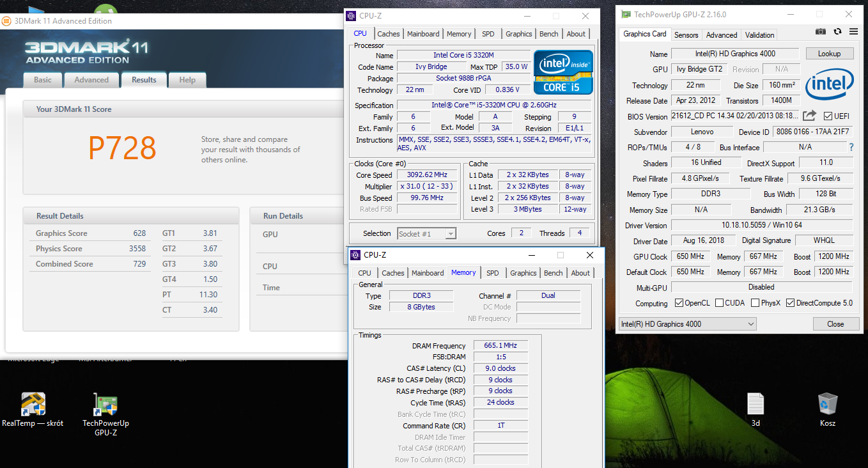Click the P728 score
Image resolution: width=868 pixels, height=468 pixels.
click(x=122, y=148)
